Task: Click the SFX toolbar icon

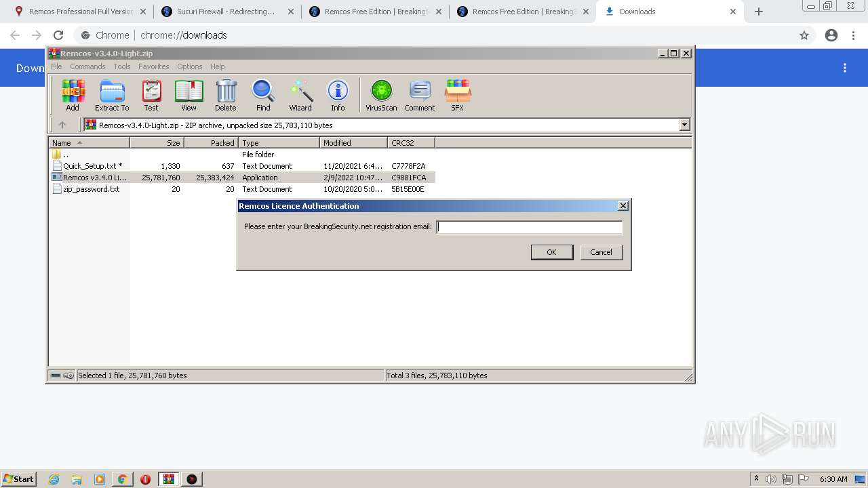Action: [x=458, y=95]
